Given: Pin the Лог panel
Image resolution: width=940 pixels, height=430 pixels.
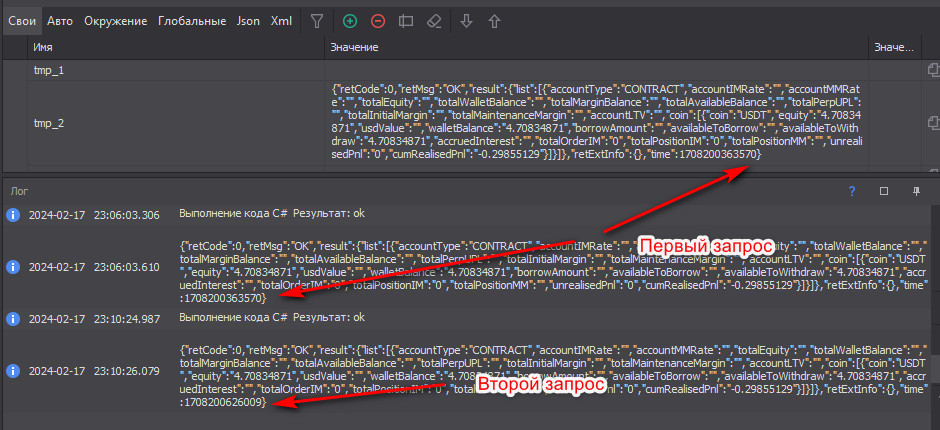Looking at the screenshot, I should click(x=916, y=191).
